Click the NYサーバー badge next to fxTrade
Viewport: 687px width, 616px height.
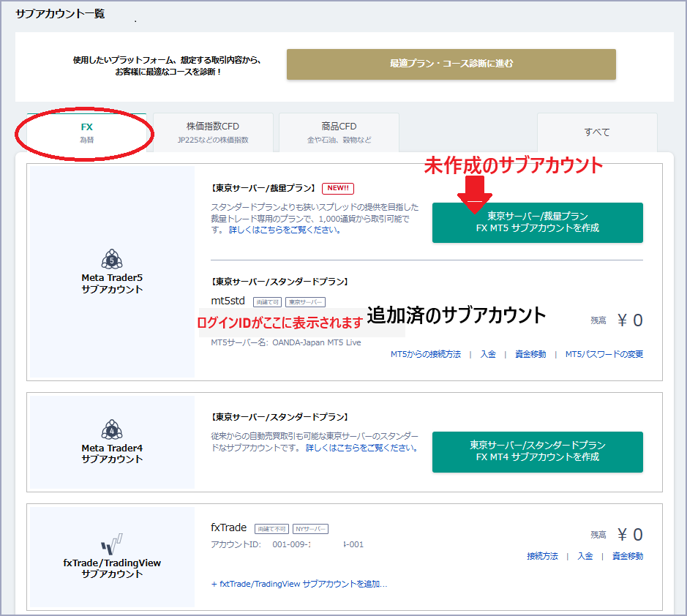[310, 529]
